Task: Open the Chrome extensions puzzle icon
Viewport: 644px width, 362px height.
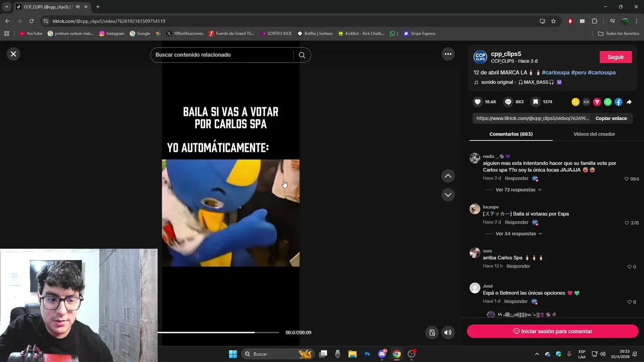Action: coord(594,21)
